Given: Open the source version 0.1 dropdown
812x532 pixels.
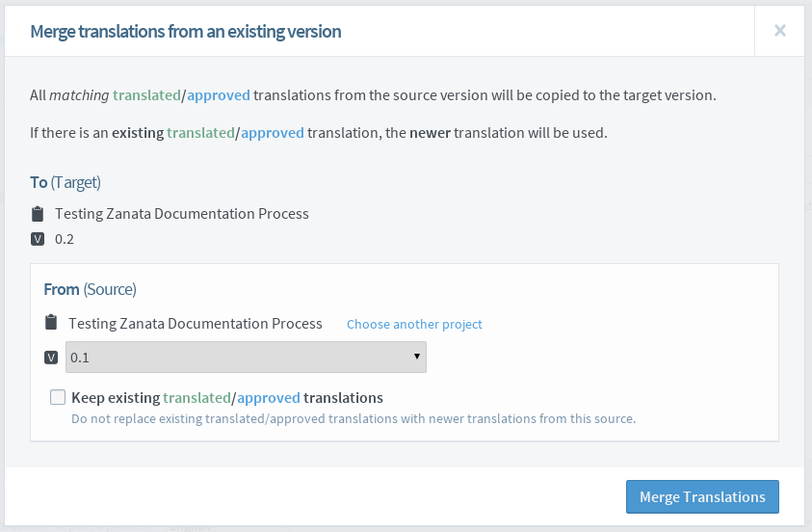Looking at the screenshot, I should pos(246,357).
